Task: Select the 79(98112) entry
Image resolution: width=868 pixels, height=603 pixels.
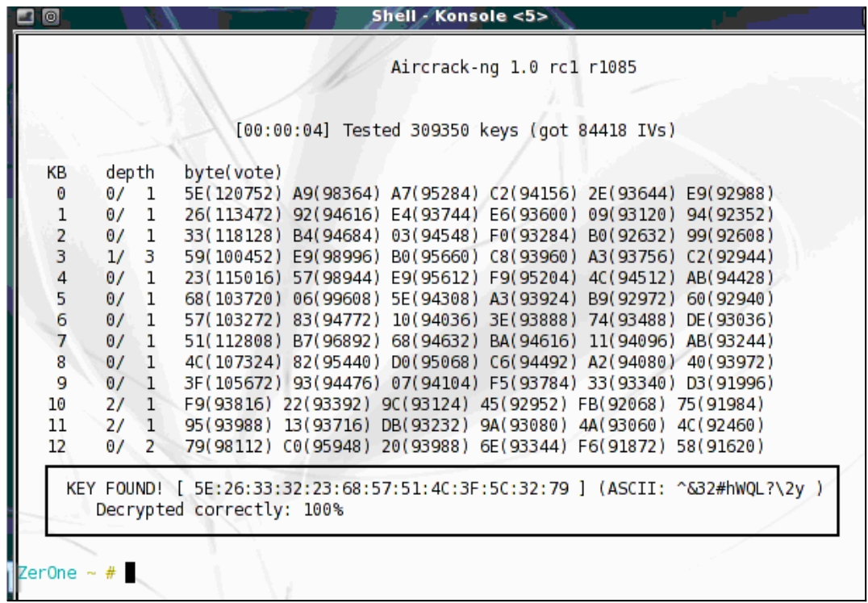Action: click(x=228, y=446)
